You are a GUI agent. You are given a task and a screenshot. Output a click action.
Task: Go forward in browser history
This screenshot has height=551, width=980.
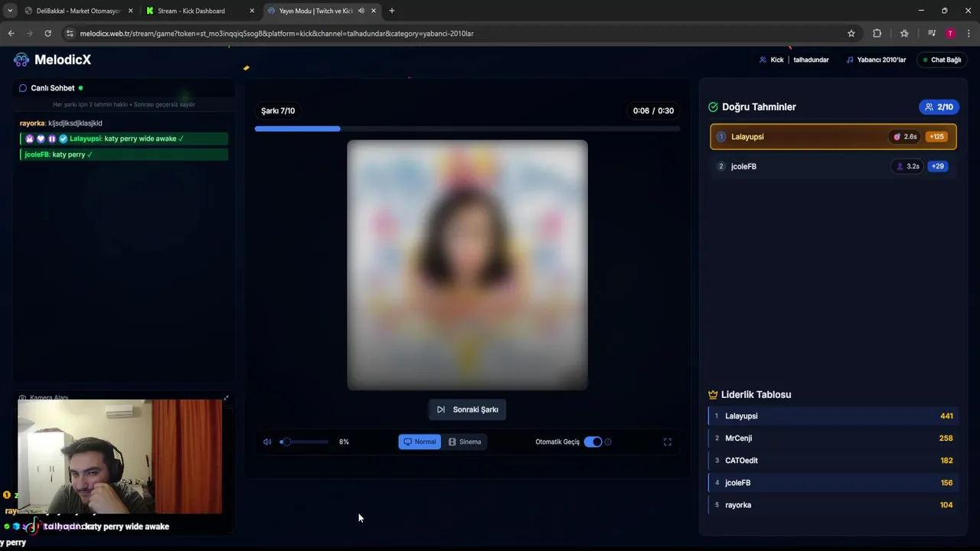coord(29,34)
